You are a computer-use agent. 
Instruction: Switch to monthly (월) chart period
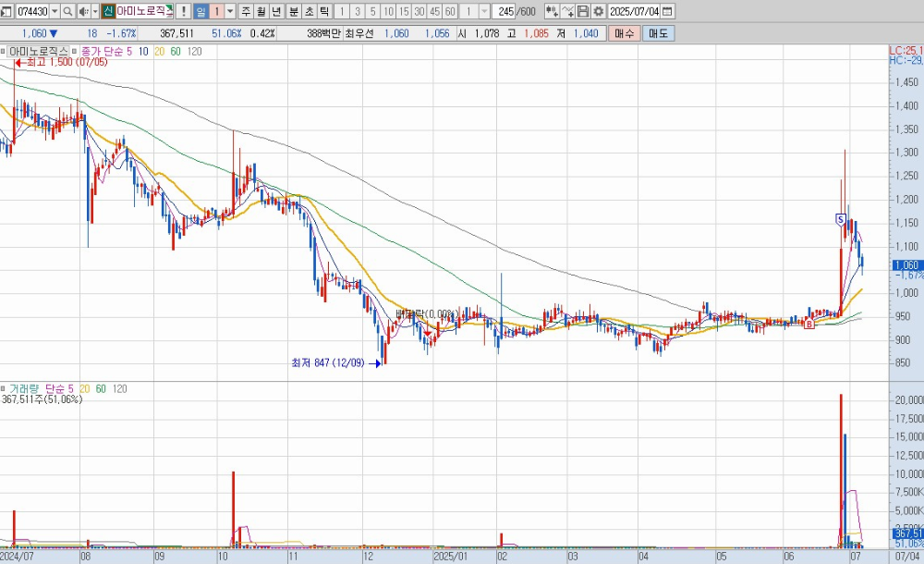pos(261,12)
